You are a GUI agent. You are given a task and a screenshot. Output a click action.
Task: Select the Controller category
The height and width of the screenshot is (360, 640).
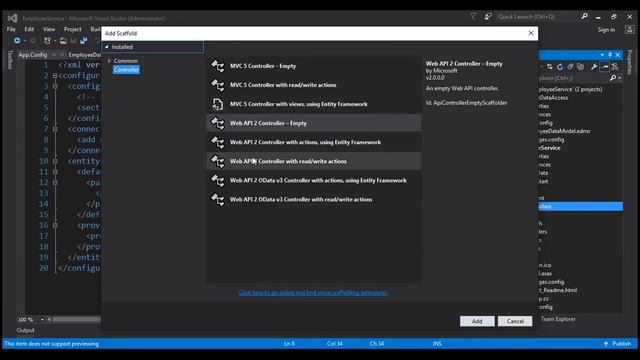click(x=126, y=70)
